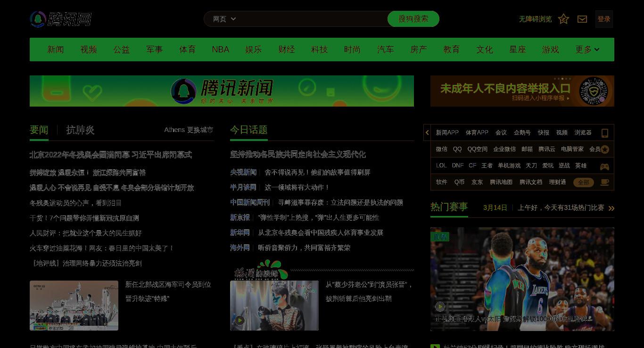The height and width of the screenshot is (348, 644).
Task: Scan the QR code image
Action: coord(594,91)
